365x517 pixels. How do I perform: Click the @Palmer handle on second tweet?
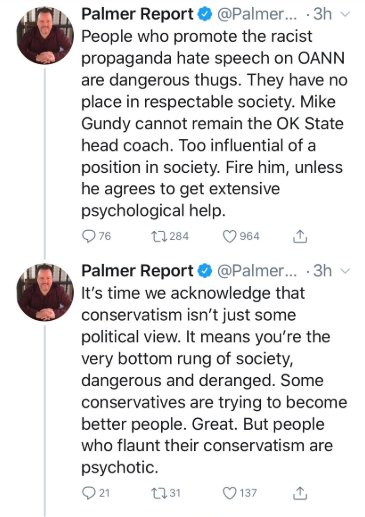pos(257,271)
